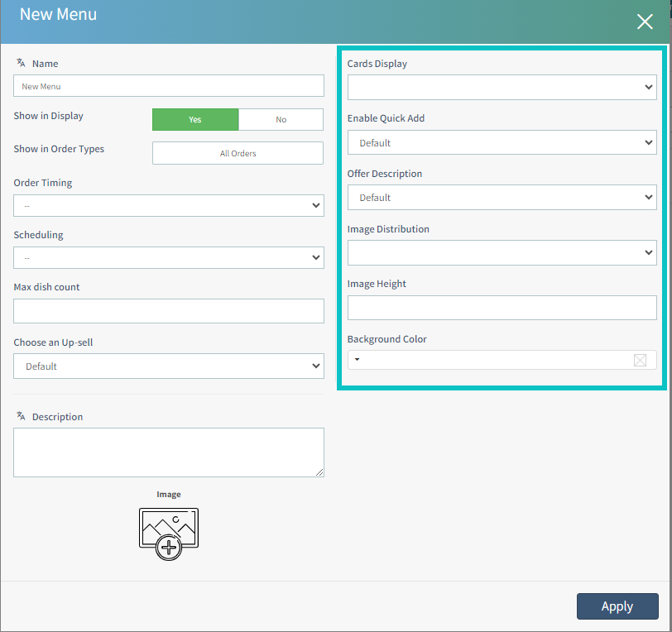Expand the Image Distribution dropdown
Viewport: 672px width, 632px height.
(x=502, y=252)
